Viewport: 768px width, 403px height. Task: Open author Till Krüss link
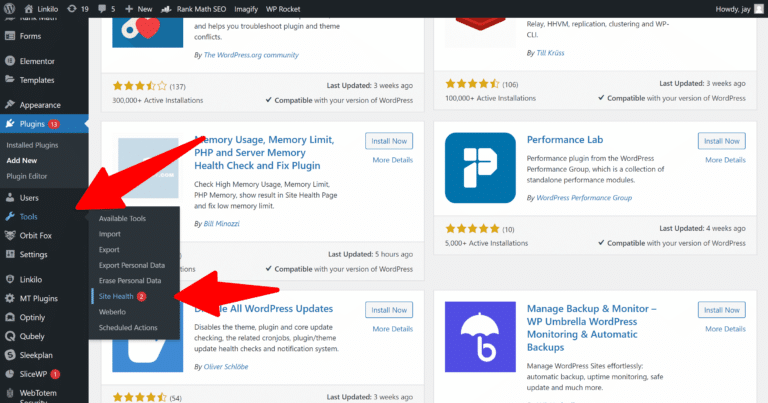(x=550, y=53)
